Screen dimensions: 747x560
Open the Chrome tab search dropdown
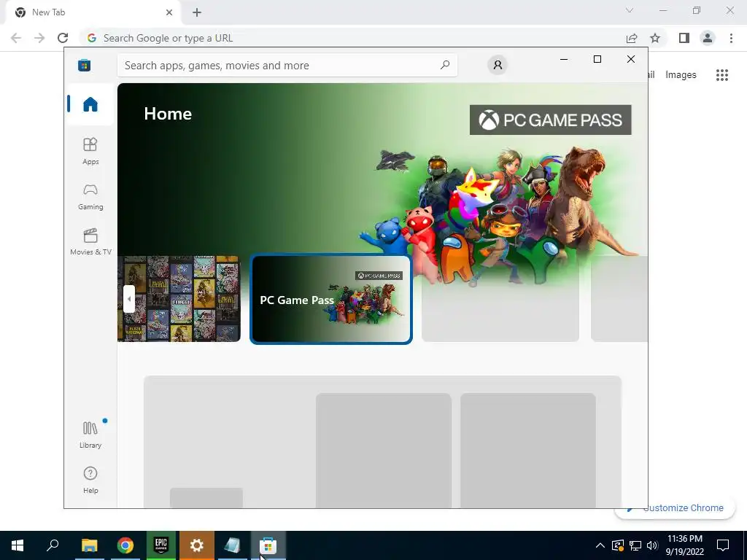[630, 10]
